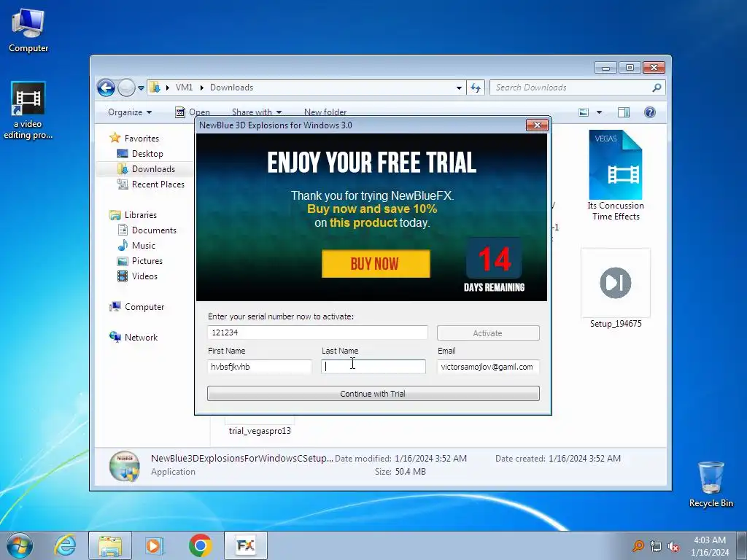This screenshot has height=560, width=747.
Task: Open the network tray icon
Action: click(656, 546)
